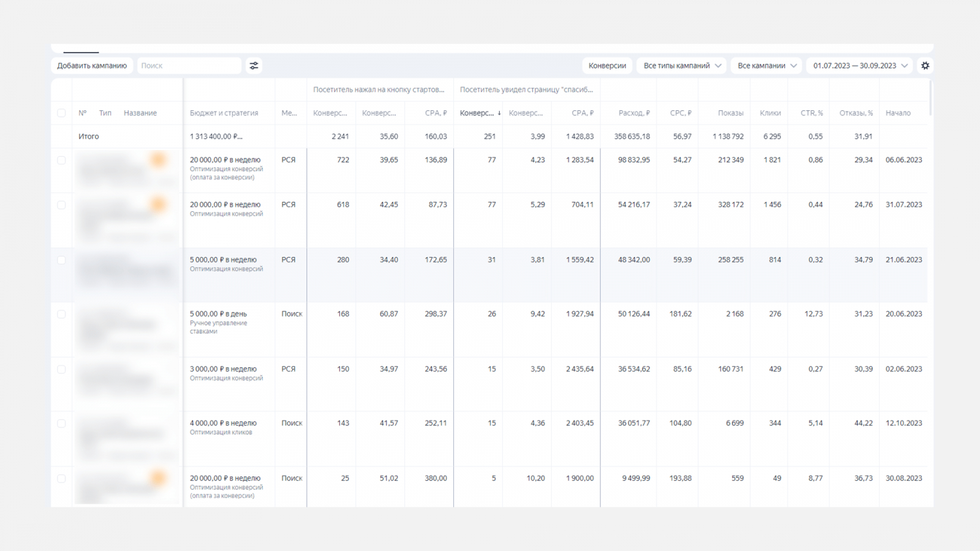Image resolution: width=980 pixels, height=551 pixels.
Task: Click the "Отказы, %" column header
Action: tap(856, 113)
